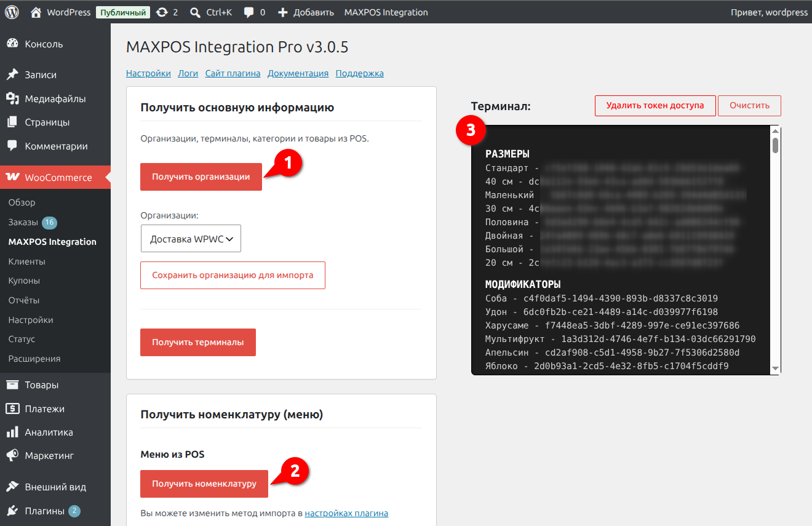Open the Обзор submenu item
This screenshot has width=812, height=526.
pyautogui.click(x=22, y=202)
